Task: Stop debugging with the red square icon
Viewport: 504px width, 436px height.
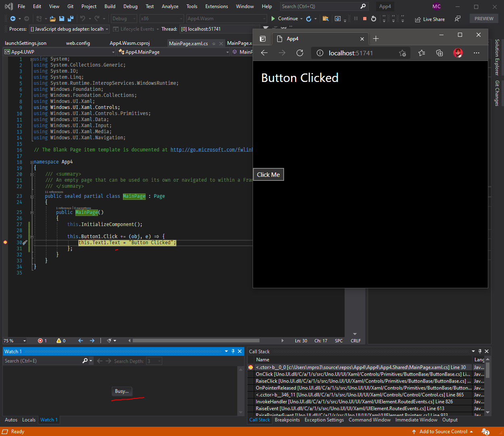Action: [365, 19]
